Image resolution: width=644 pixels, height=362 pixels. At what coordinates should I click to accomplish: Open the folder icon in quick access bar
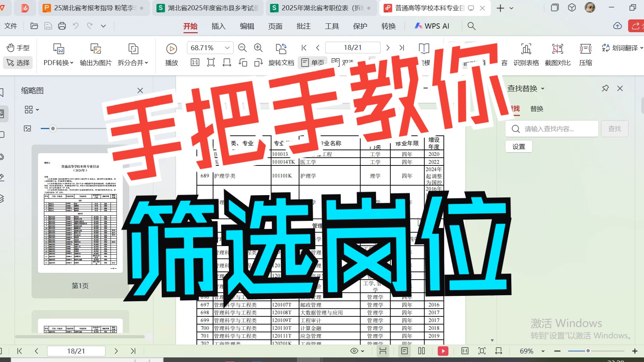(34, 26)
